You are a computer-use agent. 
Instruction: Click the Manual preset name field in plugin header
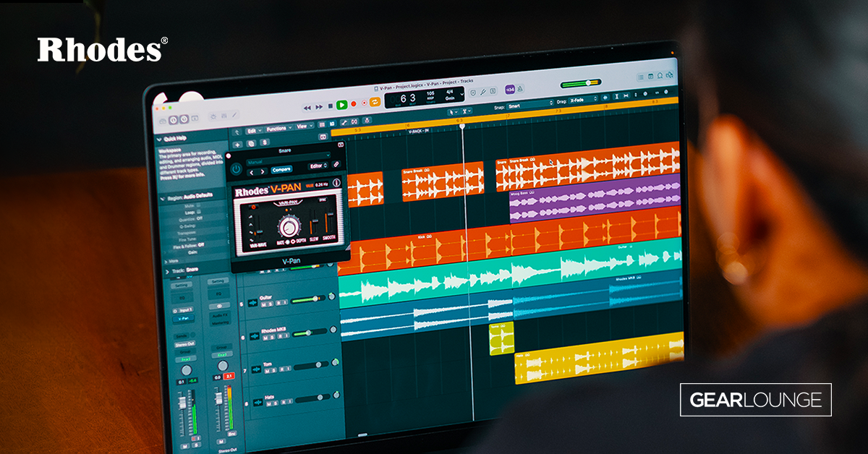coord(255,161)
